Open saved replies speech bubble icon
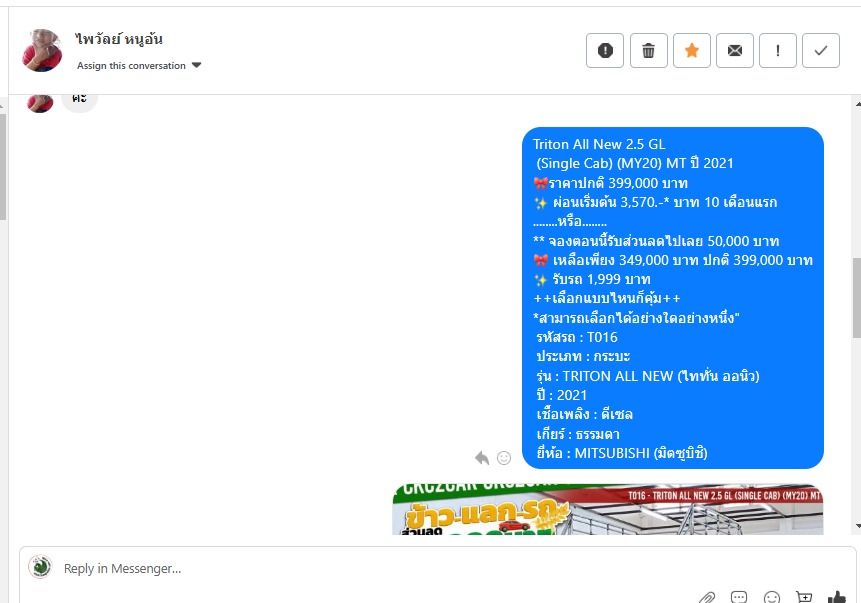 pyautogui.click(x=739, y=597)
